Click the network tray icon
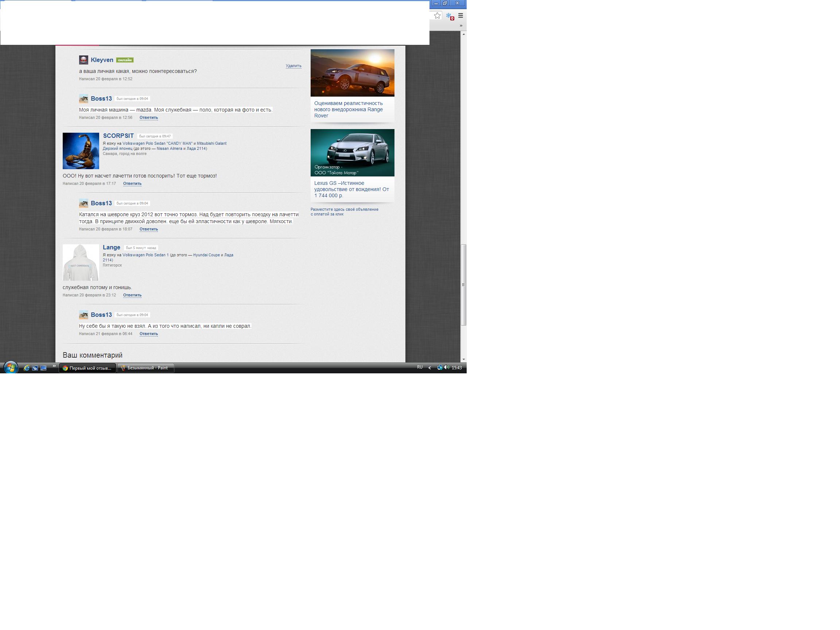The height and width of the screenshot is (630, 840). pos(440,367)
